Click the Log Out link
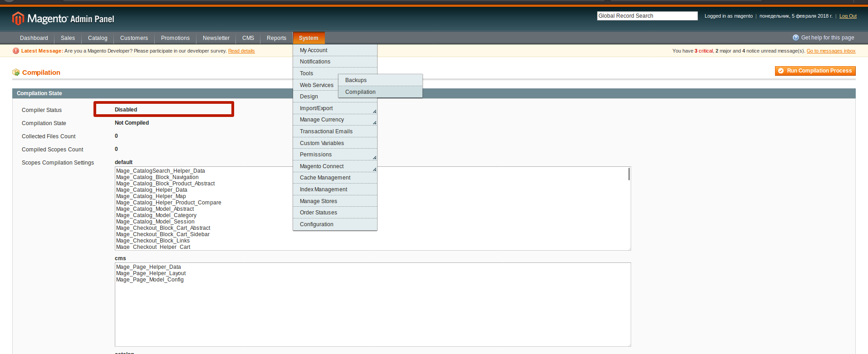This screenshot has height=354, width=868. (x=848, y=16)
